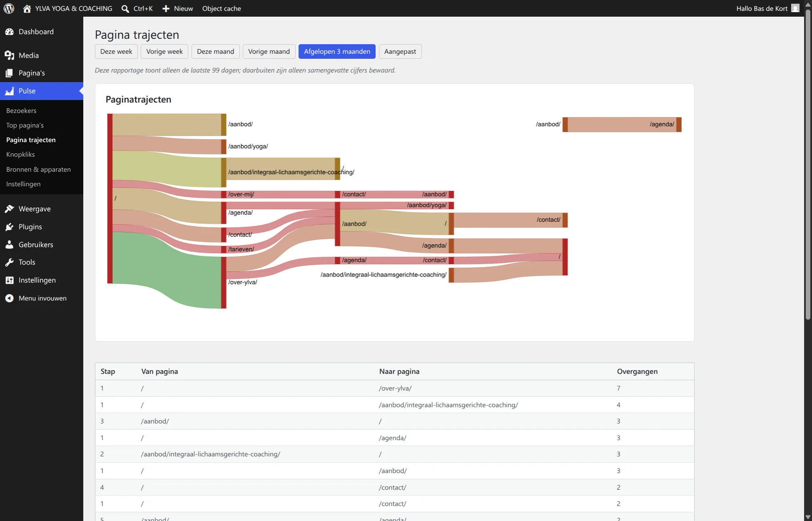
Task: Click the search magnifier icon
Action: click(125, 8)
